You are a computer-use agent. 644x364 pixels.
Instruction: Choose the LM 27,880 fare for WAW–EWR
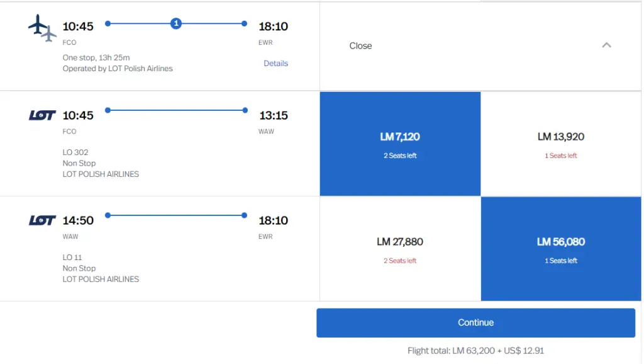click(400, 249)
